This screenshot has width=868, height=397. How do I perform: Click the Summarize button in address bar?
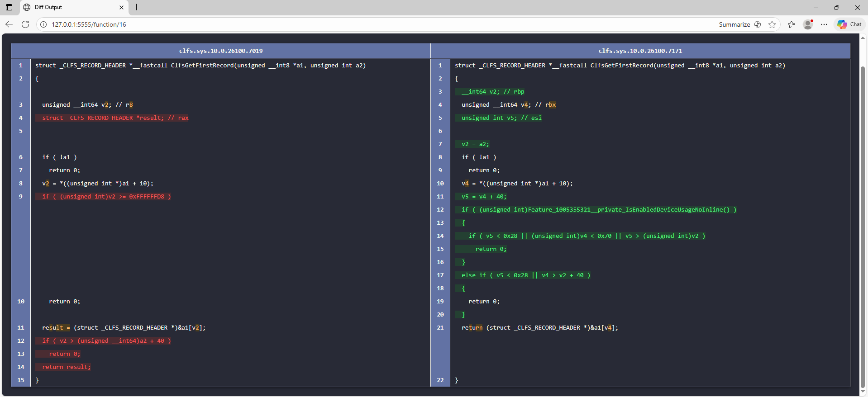coord(734,24)
